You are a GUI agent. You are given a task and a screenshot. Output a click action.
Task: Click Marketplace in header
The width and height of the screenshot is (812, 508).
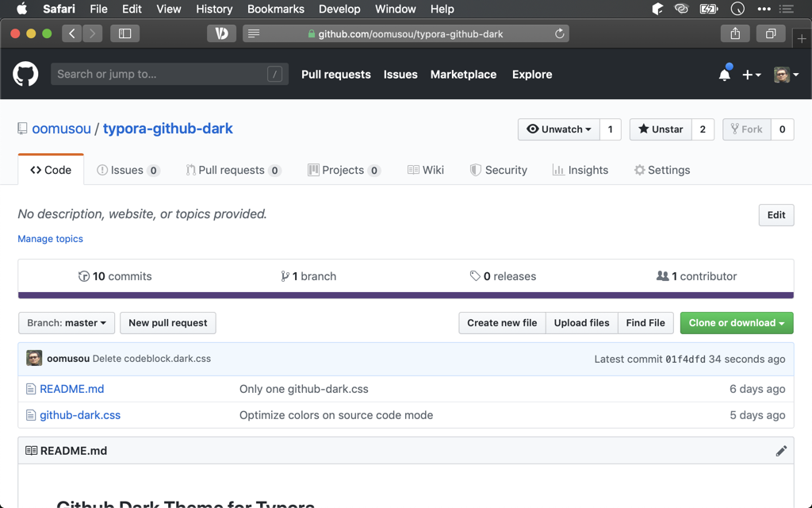[463, 75]
